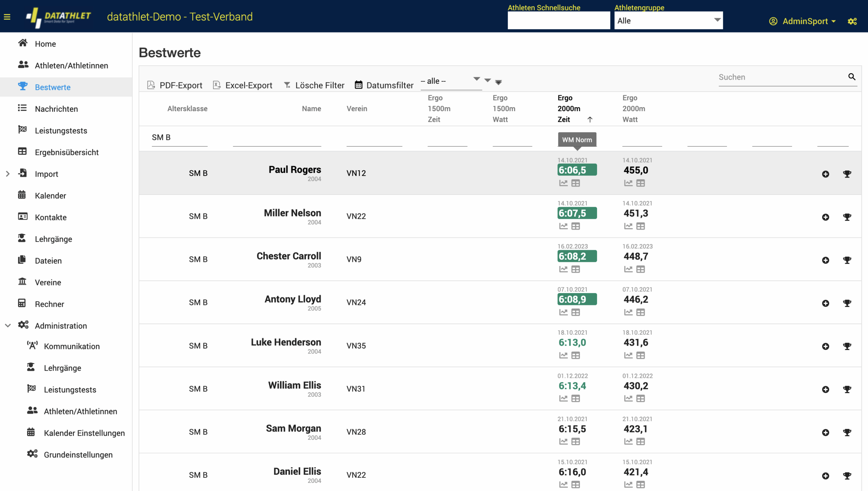Open trophy icon for Antony Lloyd
The image size is (868, 491).
click(x=847, y=303)
